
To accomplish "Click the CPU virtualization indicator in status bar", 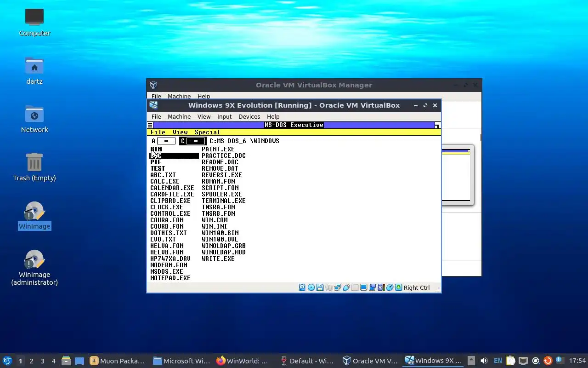I will [381, 287].
